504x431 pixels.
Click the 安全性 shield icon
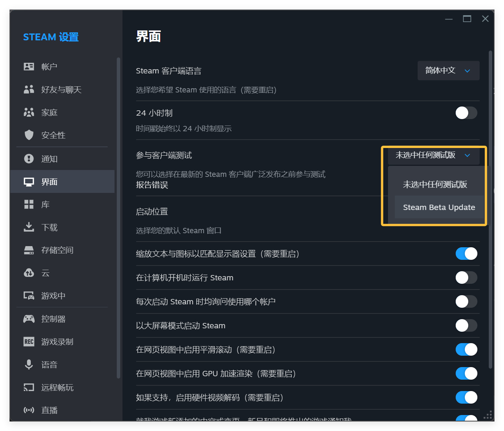[29, 135]
